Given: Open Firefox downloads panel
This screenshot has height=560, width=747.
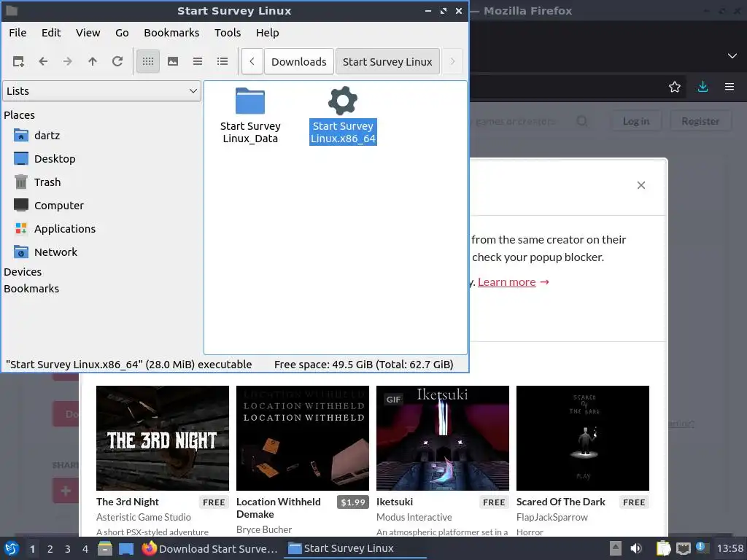Looking at the screenshot, I should 703,87.
